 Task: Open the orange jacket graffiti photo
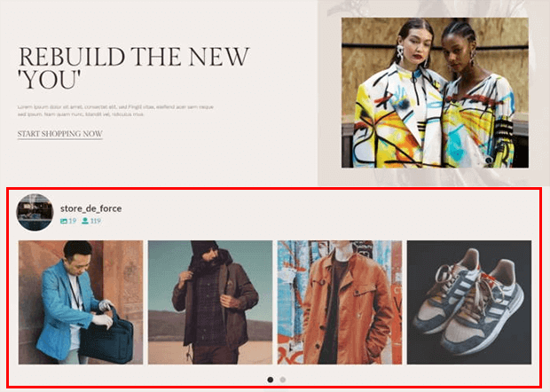click(340, 302)
